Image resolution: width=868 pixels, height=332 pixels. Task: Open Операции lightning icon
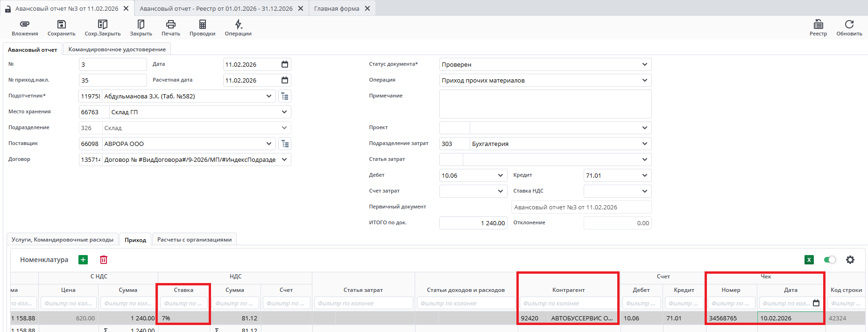pos(238,24)
